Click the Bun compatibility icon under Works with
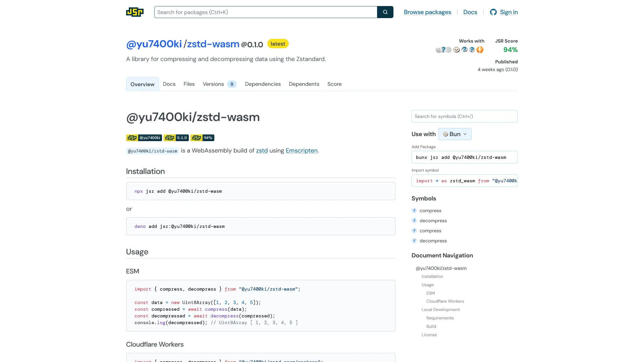Image resolution: width=644 pixels, height=362 pixels. [x=457, y=50]
